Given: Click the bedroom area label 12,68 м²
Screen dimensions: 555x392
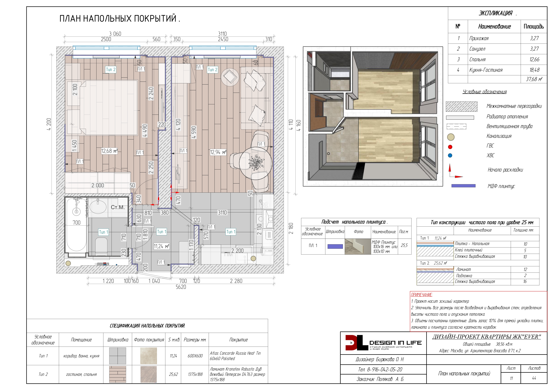Looking at the screenshot, I should pyautogui.click(x=109, y=151).
